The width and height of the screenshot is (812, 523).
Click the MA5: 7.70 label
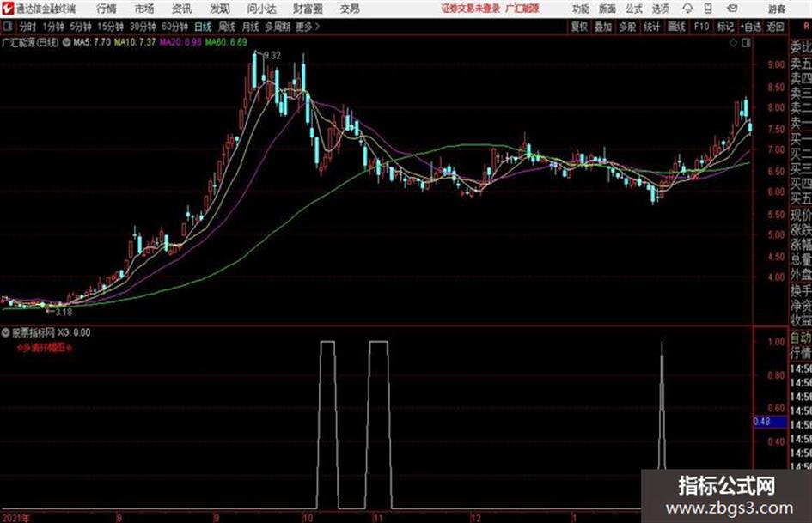92,42
